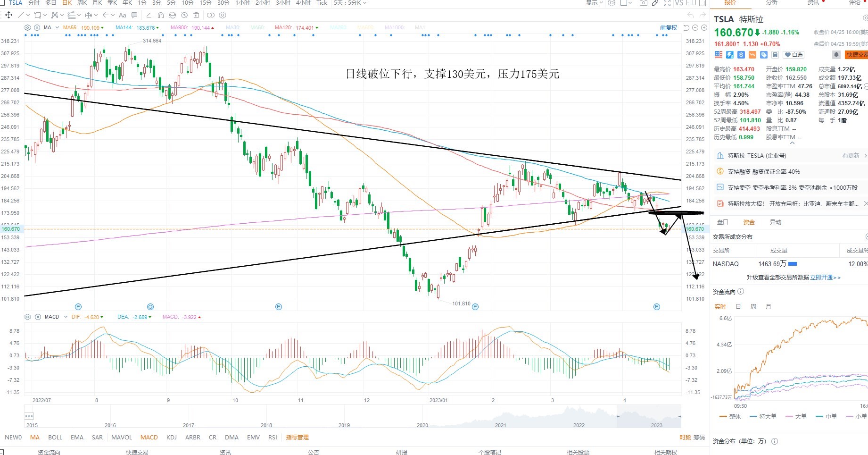Switch to the 异动 tab
The image size is (868, 455).
776,222
